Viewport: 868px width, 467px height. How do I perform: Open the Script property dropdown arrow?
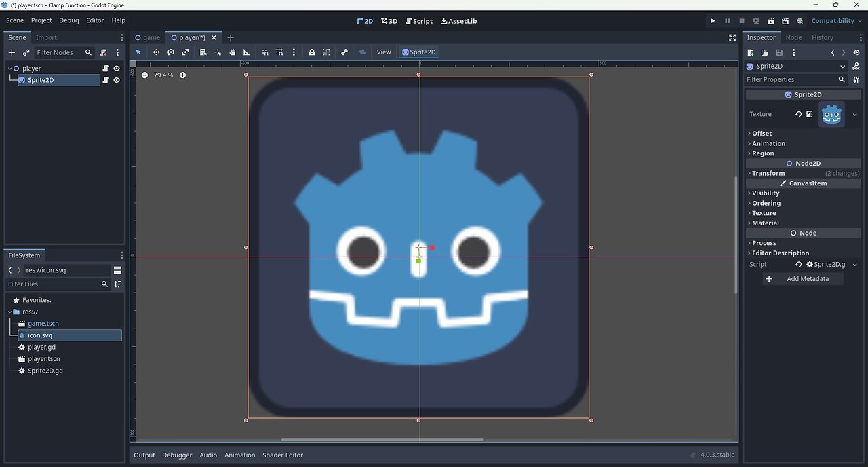pyautogui.click(x=854, y=265)
